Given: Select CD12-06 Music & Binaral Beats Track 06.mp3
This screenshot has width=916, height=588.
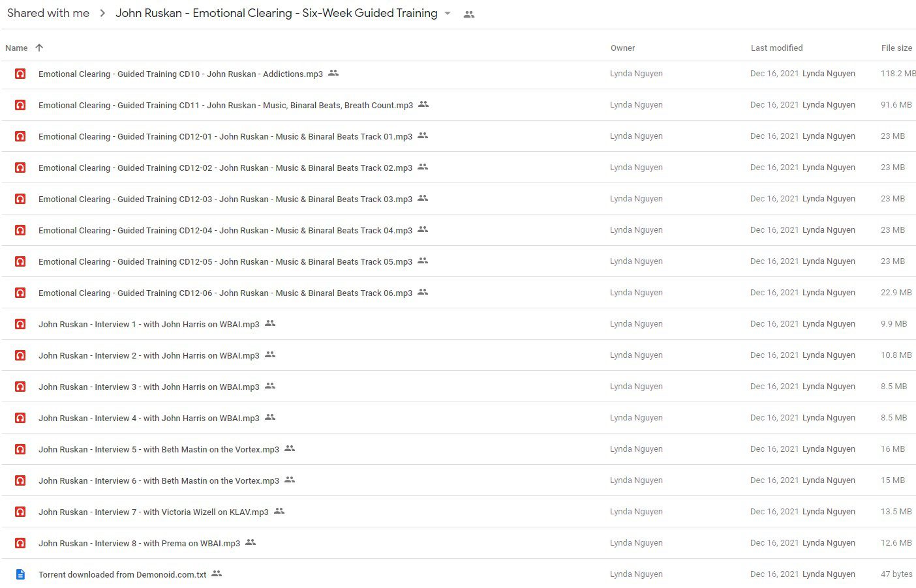Looking at the screenshot, I should click(225, 293).
